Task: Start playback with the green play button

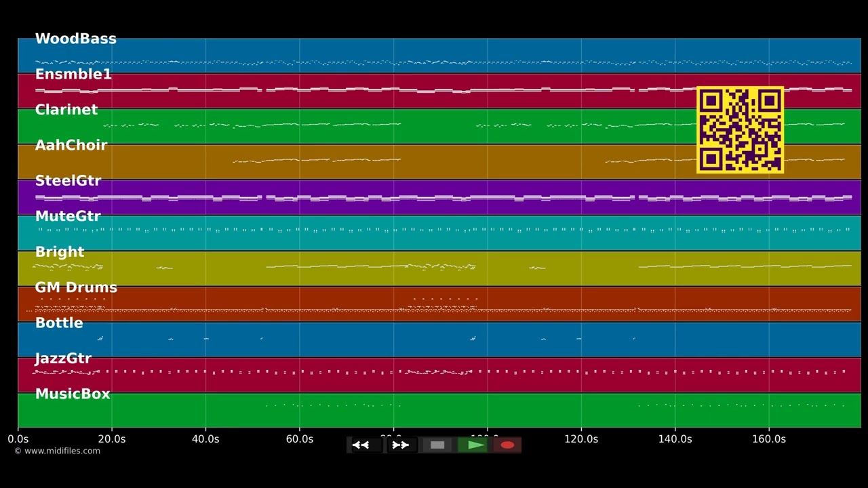Action: pyautogui.click(x=473, y=445)
